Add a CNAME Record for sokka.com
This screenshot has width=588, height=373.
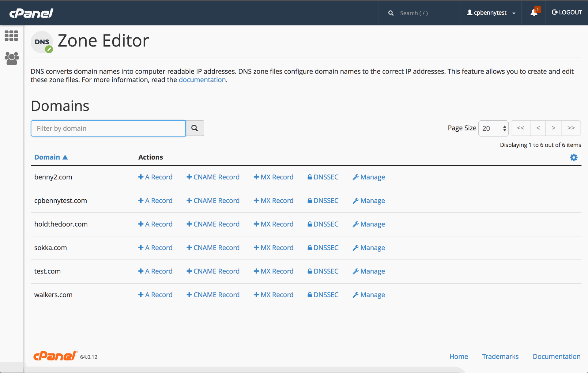(x=213, y=248)
